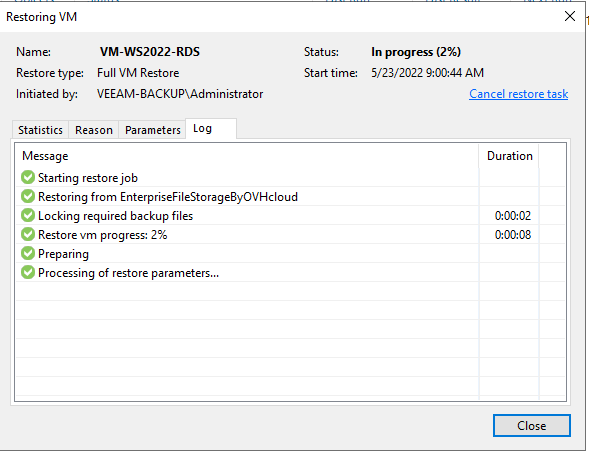The width and height of the screenshot is (589, 451).
Task: Select the Log tab
Action: pos(211,129)
